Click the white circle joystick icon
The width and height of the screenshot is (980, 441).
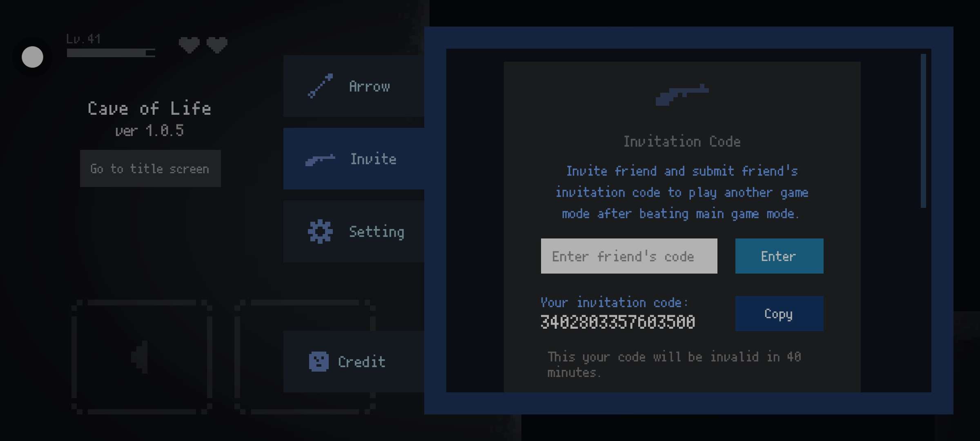32,57
